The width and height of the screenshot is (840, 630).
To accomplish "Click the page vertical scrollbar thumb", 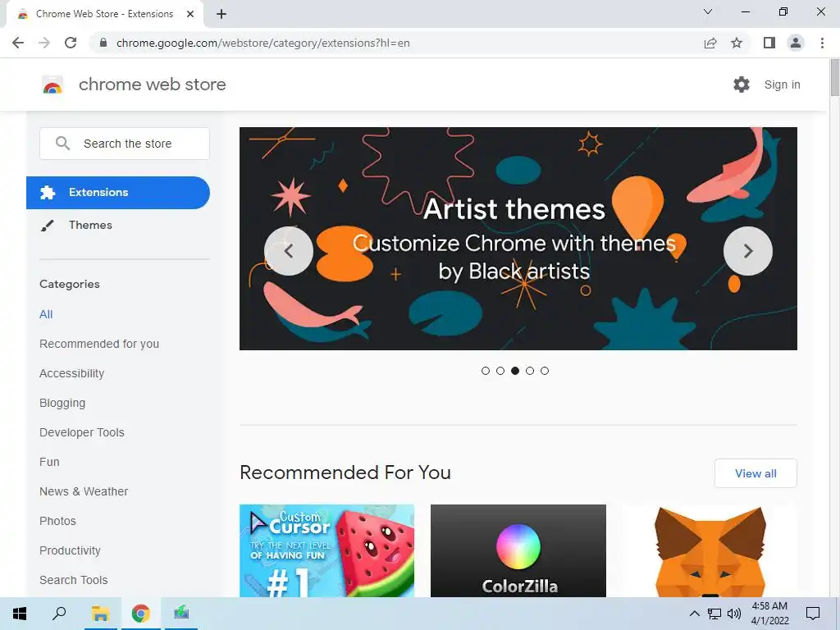I will [834, 78].
